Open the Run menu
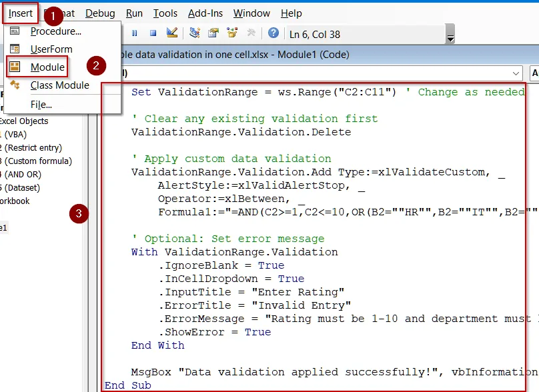Image resolution: width=539 pixels, height=392 pixels. 134,13
